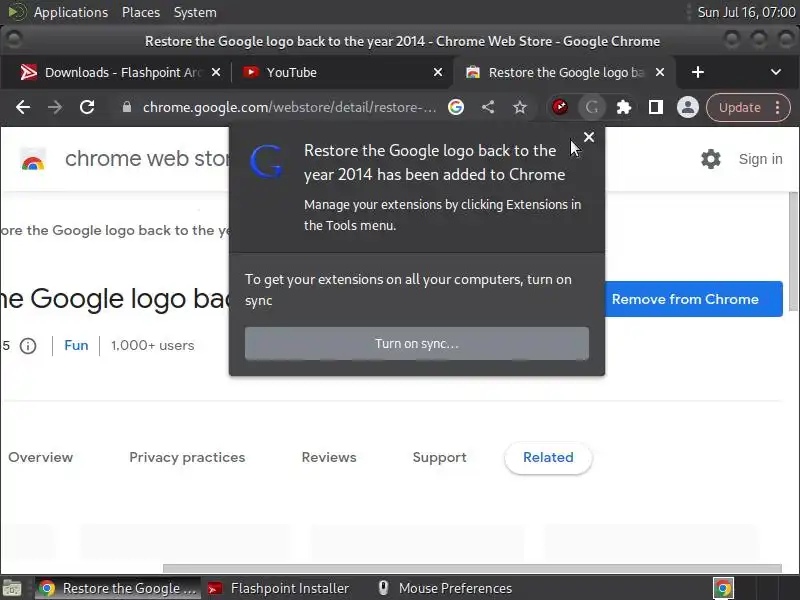
Task: Open the Chrome three-dot menu
Action: [777, 107]
